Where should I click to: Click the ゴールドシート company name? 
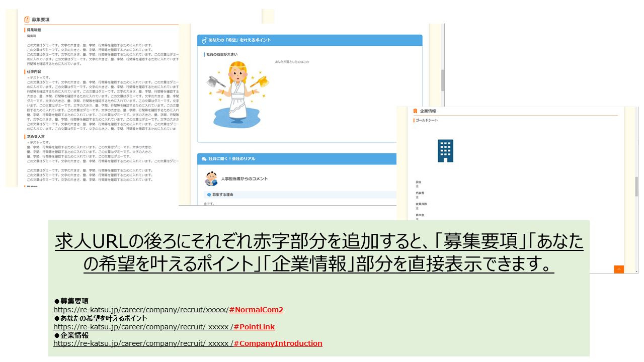tap(427, 121)
